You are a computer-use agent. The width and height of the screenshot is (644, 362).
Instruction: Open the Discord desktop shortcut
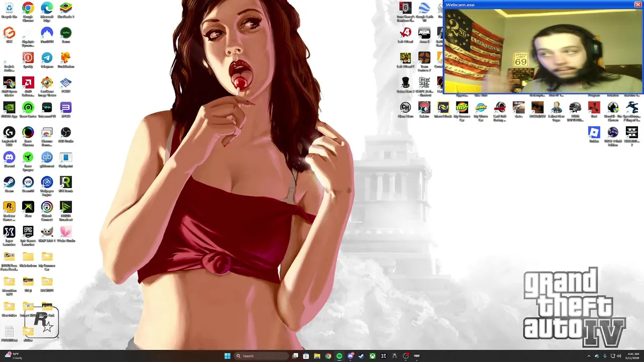point(9,160)
